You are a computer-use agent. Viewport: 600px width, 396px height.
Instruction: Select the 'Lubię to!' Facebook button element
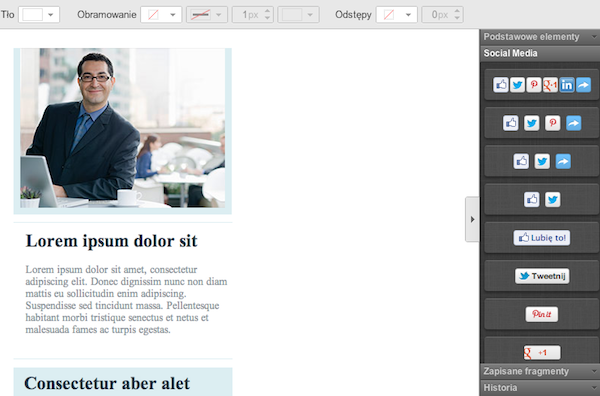[x=542, y=238]
